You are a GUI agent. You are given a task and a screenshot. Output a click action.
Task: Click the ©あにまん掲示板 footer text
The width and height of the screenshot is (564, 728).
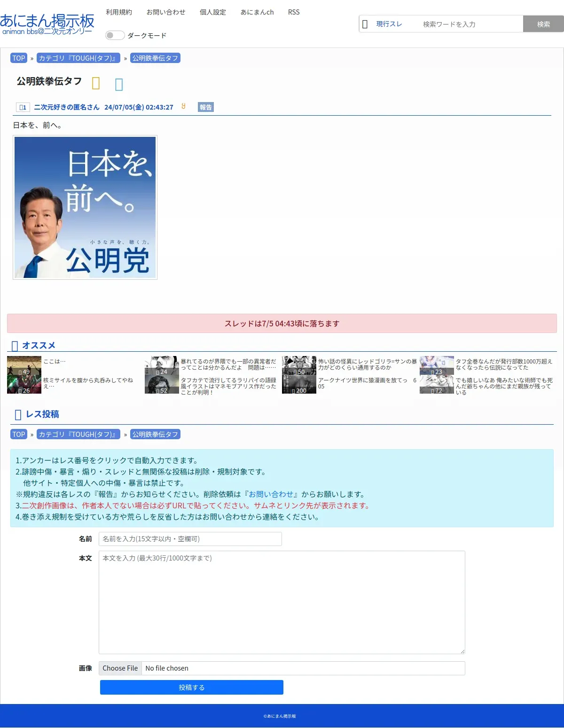280,716
